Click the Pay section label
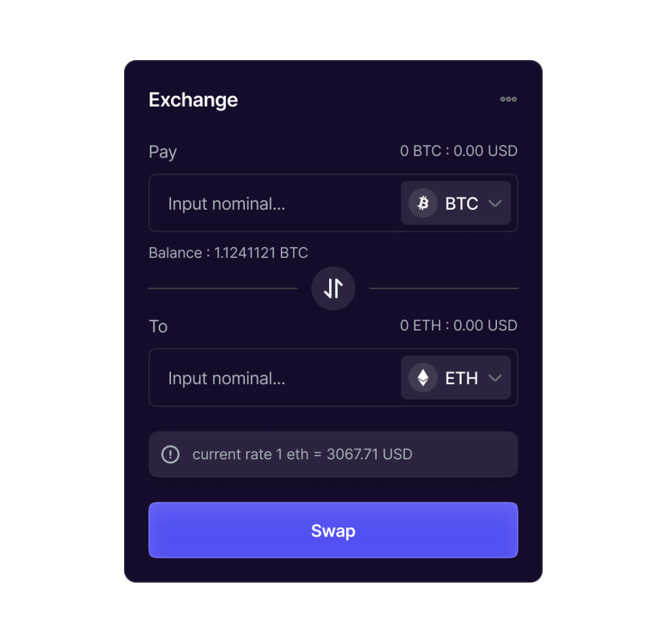This screenshot has width=666, height=644. pyautogui.click(x=163, y=152)
